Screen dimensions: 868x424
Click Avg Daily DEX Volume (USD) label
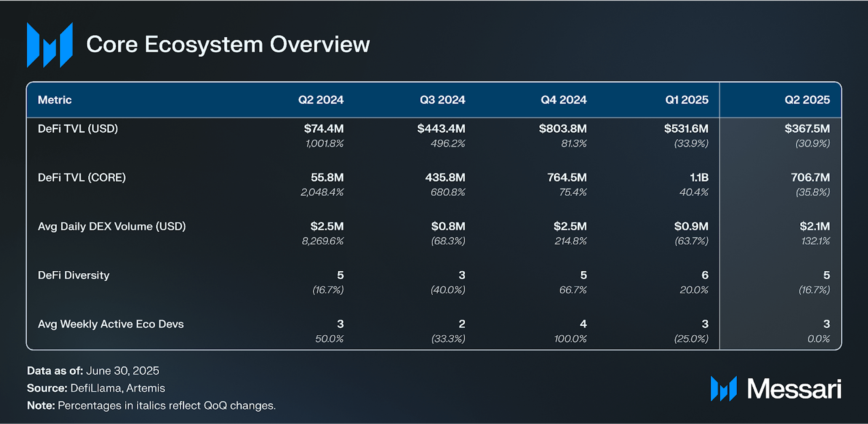112,226
